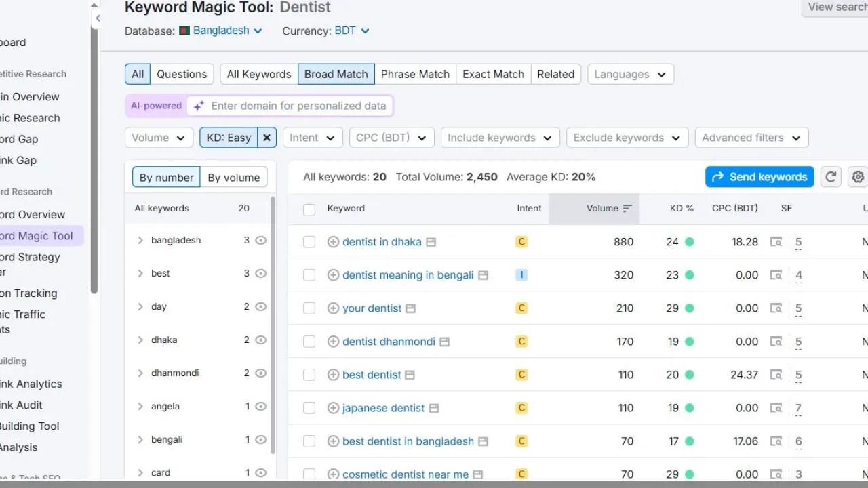Image resolution: width=868 pixels, height=488 pixels.
Task: Open the table settings gear
Action: coord(858,176)
